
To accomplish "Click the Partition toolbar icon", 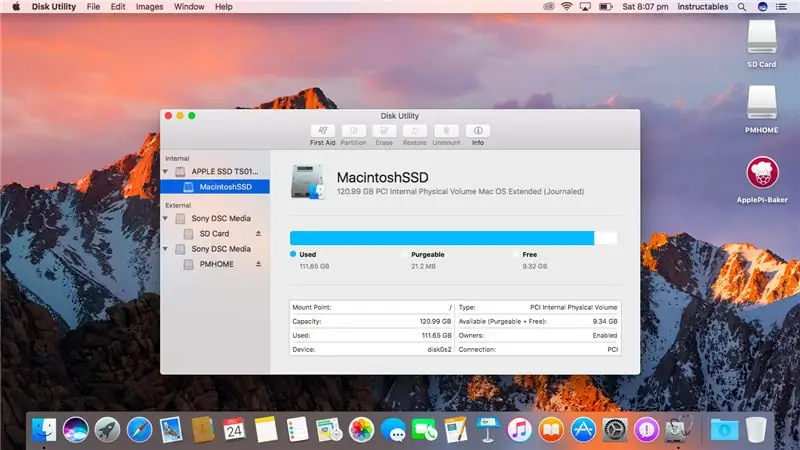I will [x=354, y=131].
